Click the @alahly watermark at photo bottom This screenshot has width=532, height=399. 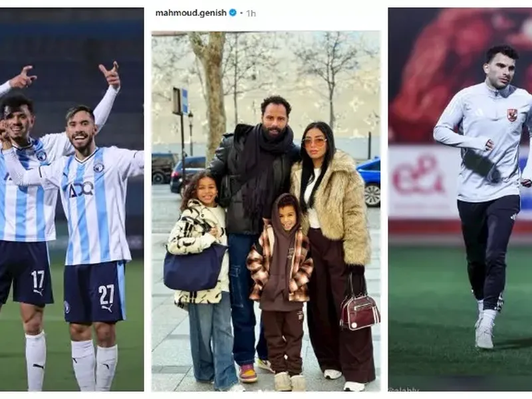click(x=404, y=390)
